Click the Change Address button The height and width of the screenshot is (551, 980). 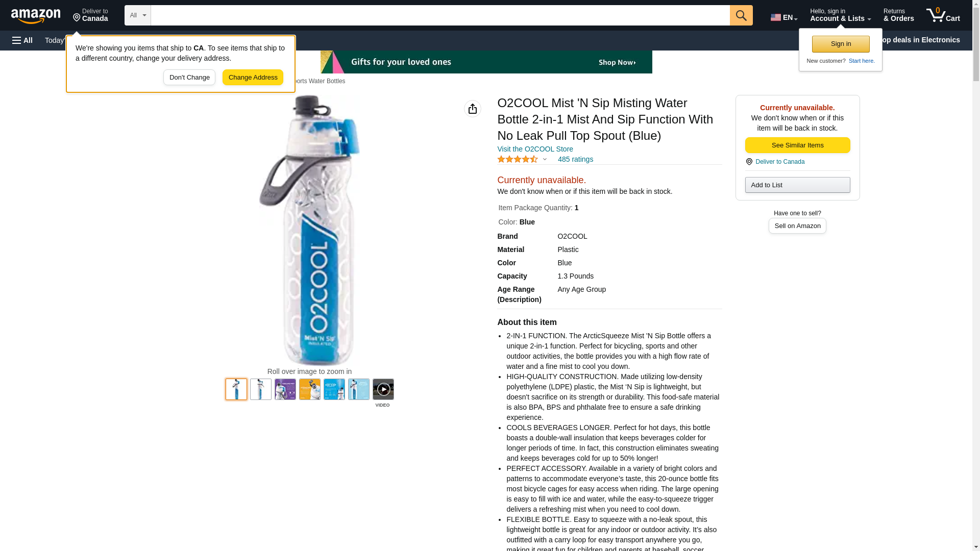(253, 78)
